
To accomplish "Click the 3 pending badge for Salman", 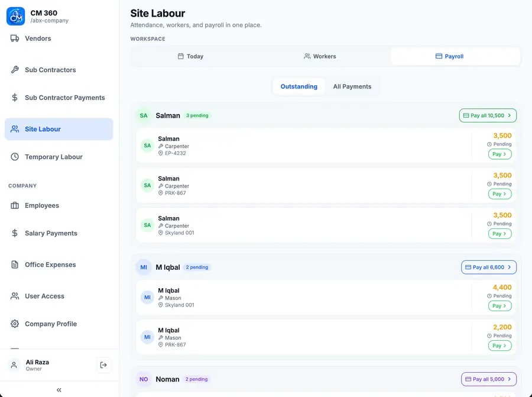I will click(197, 115).
